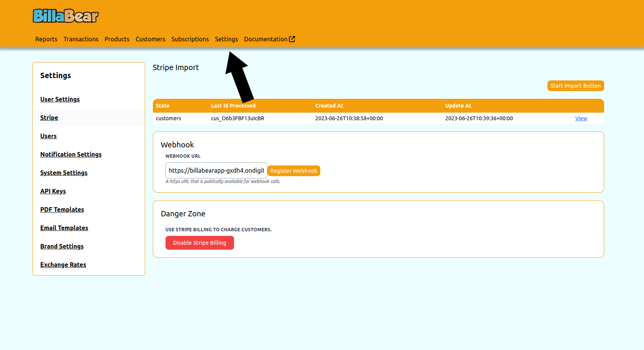The width and height of the screenshot is (644, 350).
Task: Click the 'Settings' sidebar heading
Action: 56,75
